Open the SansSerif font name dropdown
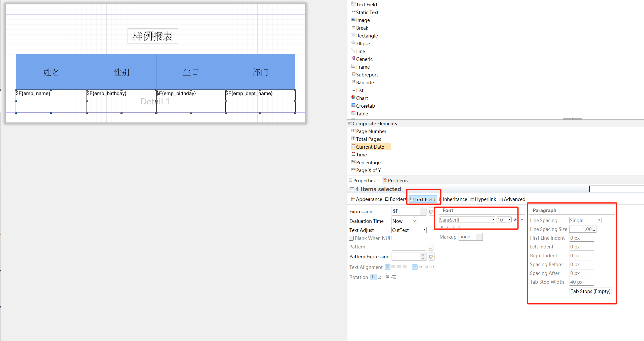 click(x=493, y=220)
